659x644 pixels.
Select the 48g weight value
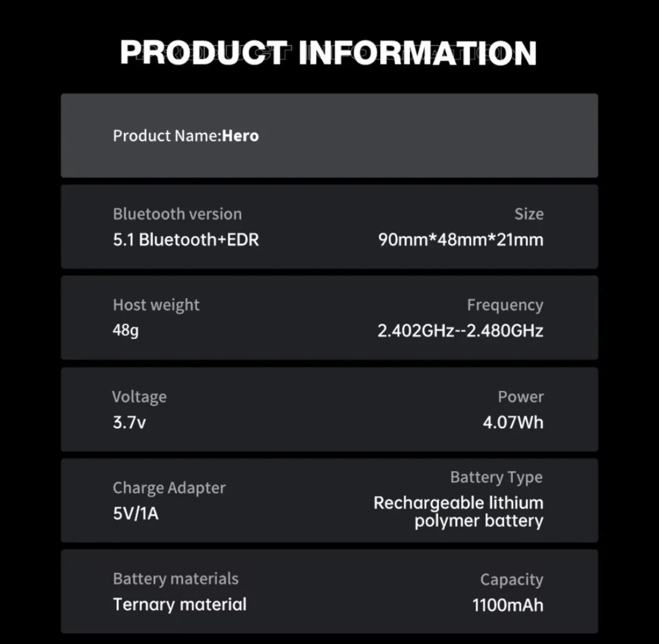tap(126, 331)
